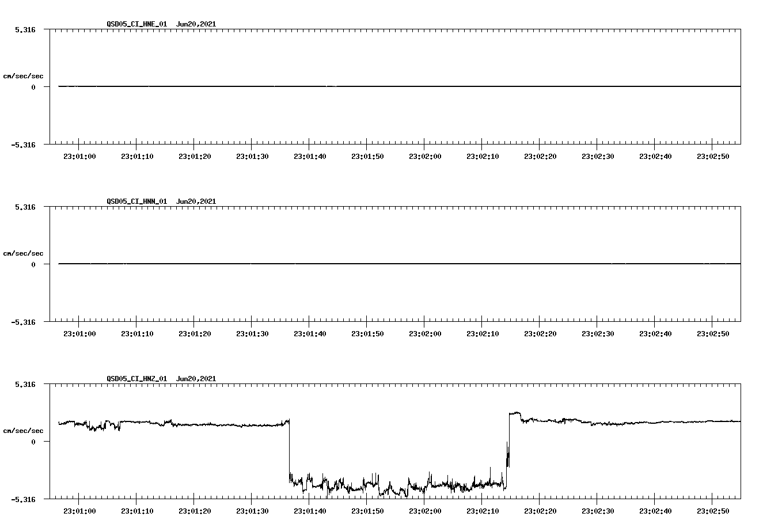Click the 23:02:40 time label under the HNN plot
The width and height of the screenshot is (782, 532).
pyautogui.click(x=655, y=334)
